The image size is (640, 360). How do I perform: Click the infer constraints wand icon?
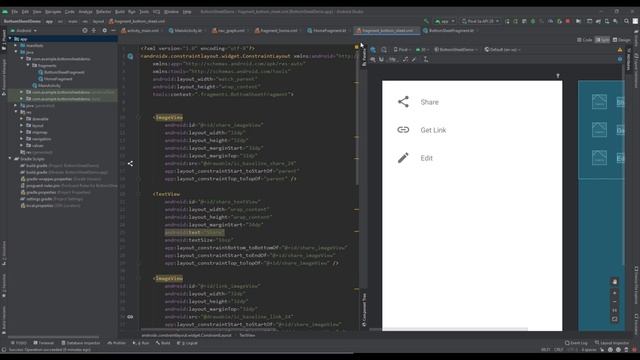coord(414,60)
